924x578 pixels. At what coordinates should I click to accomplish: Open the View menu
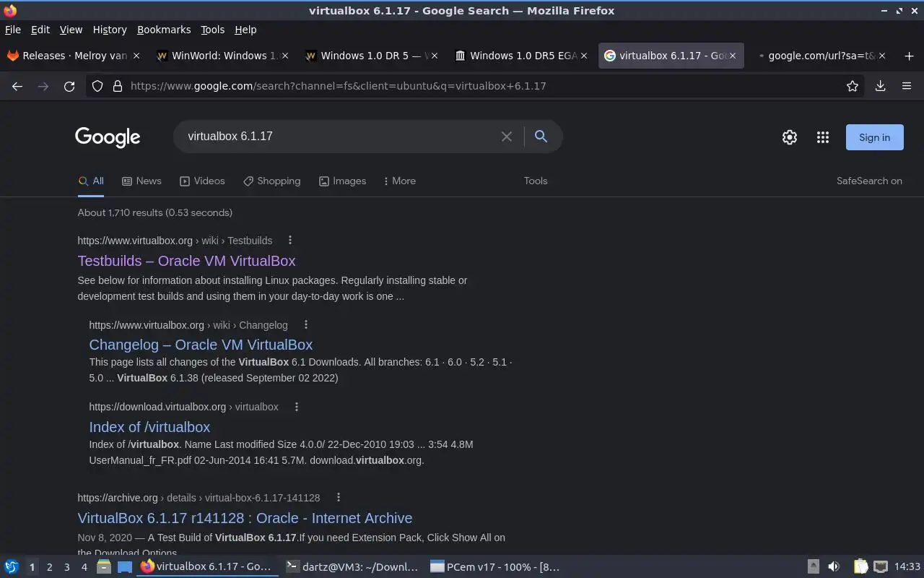coord(71,30)
